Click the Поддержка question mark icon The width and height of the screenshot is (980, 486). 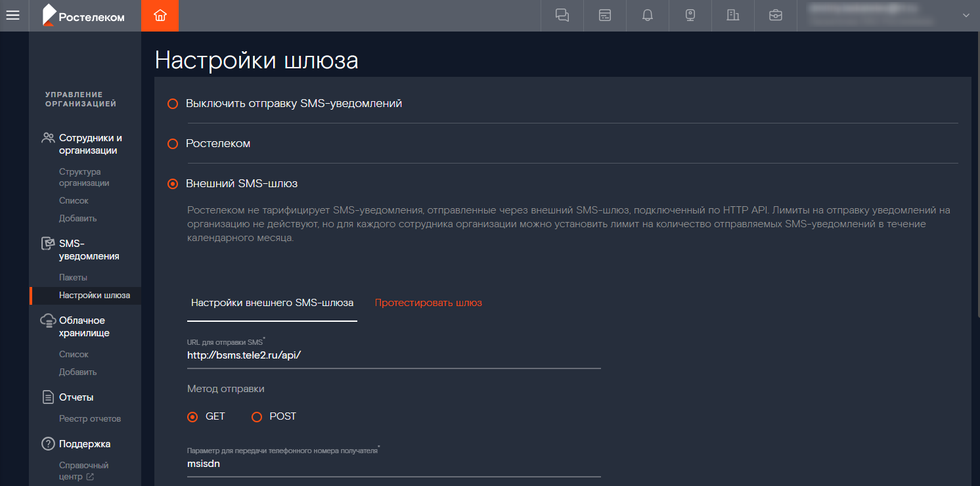(x=48, y=444)
